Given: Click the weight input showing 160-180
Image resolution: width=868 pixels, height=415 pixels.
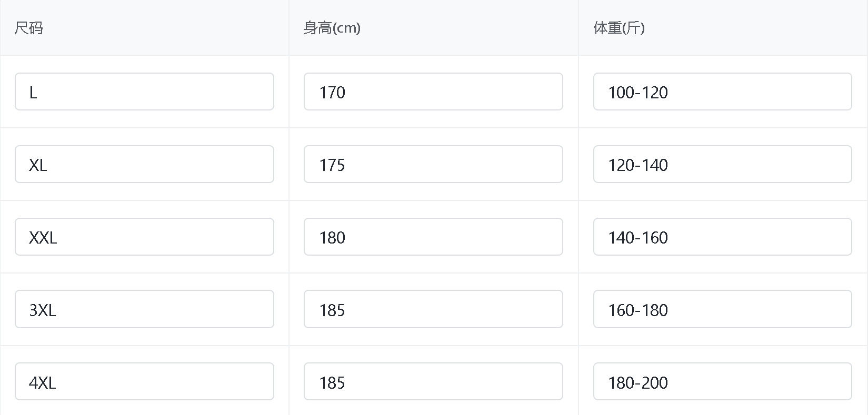Looking at the screenshot, I should tap(722, 309).
